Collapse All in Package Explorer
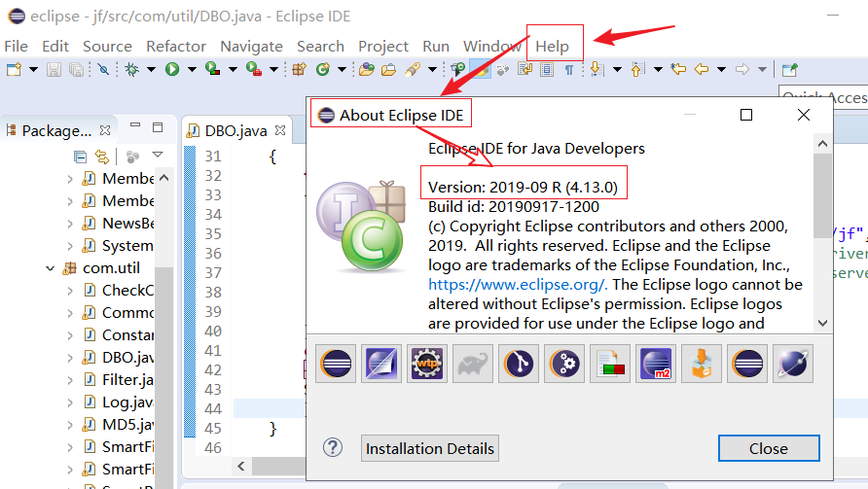Screen dimensions: 868x489 point(80,157)
